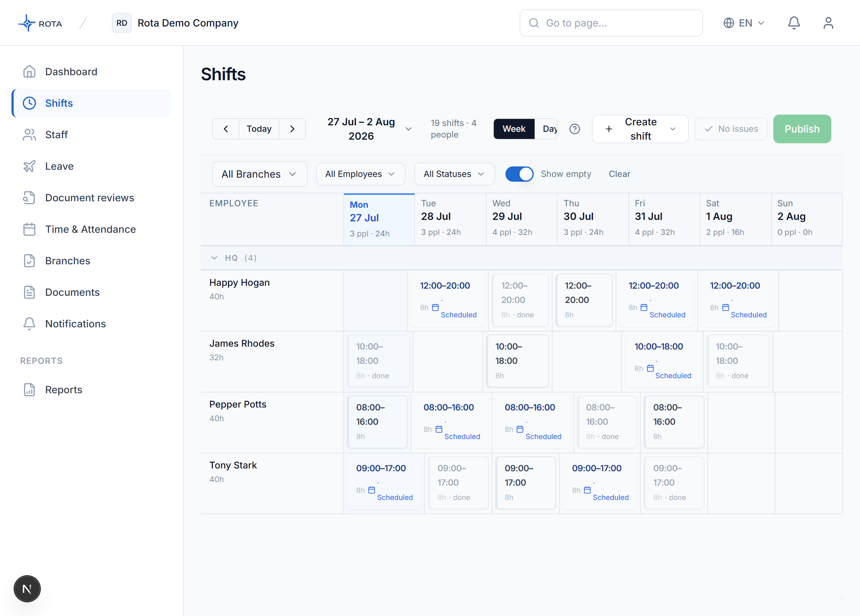Click the No issues button

pyautogui.click(x=731, y=129)
